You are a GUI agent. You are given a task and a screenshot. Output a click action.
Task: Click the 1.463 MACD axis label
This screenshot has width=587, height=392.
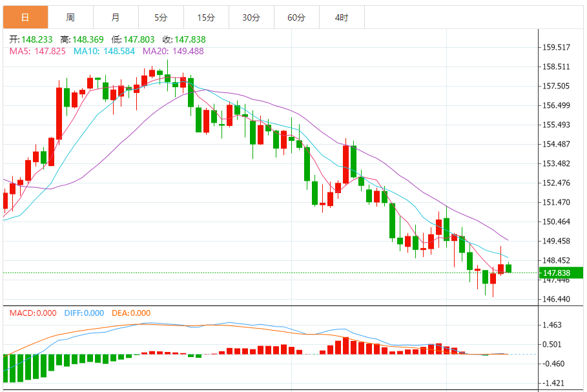click(x=552, y=325)
